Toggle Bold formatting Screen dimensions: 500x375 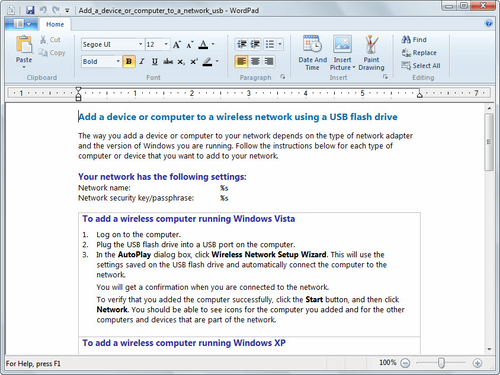tap(129, 62)
